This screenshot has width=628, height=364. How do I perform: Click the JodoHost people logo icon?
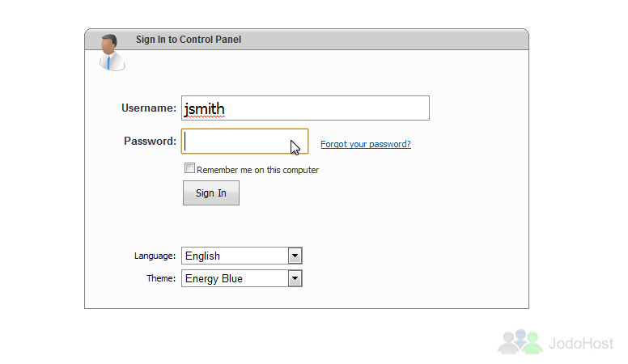coord(520,341)
